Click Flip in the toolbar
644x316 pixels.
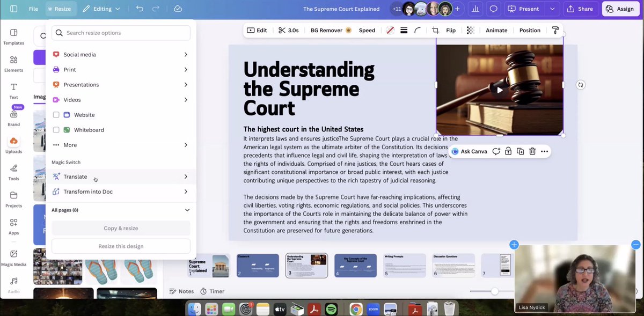451,31
